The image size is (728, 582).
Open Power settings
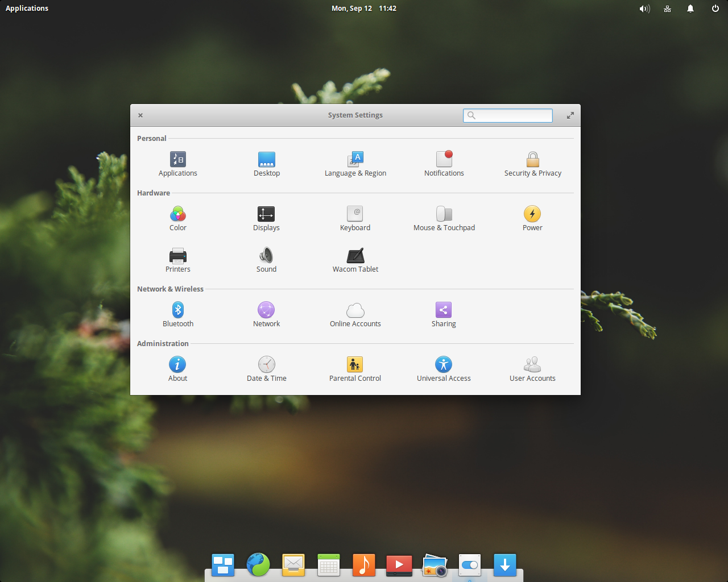click(533, 219)
